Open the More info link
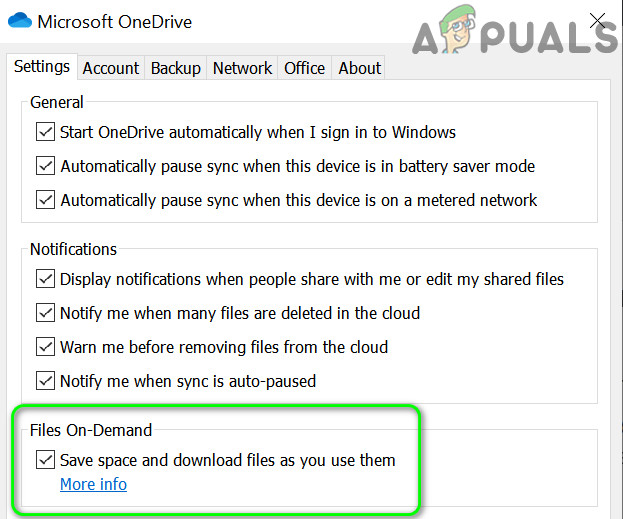 pyautogui.click(x=93, y=485)
